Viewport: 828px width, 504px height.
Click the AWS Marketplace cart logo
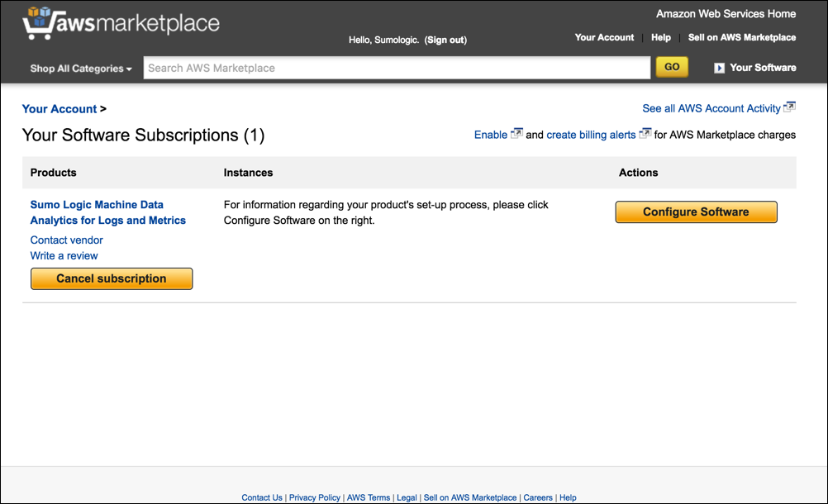(40, 22)
